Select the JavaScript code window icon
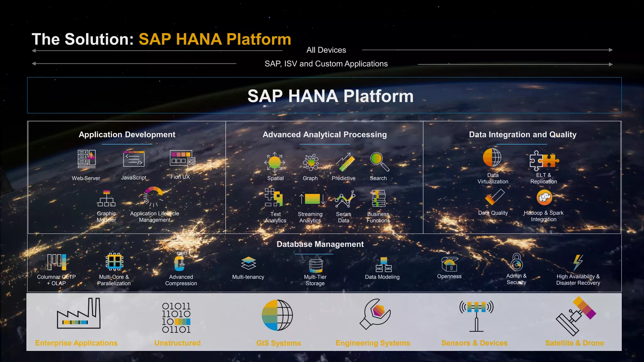Viewport: 644px width, 362px height. (x=134, y=159)
